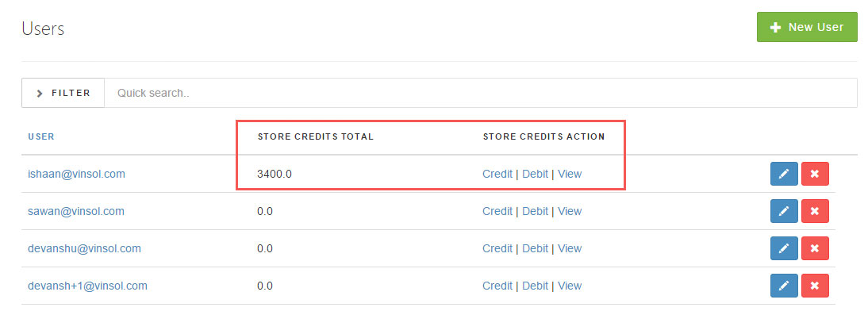This screenshot has height=311, width=868.
Task: View store credits for ishaan@vinsol.com
Action: 570,174
